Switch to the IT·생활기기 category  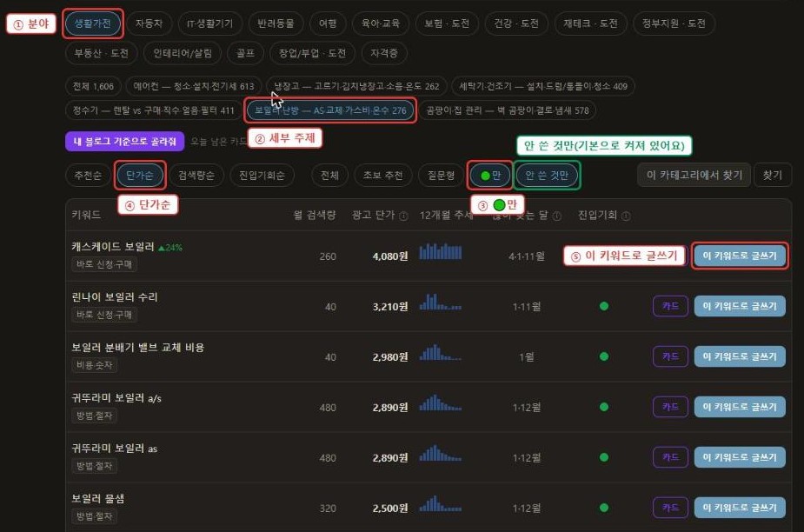point(209,23)
